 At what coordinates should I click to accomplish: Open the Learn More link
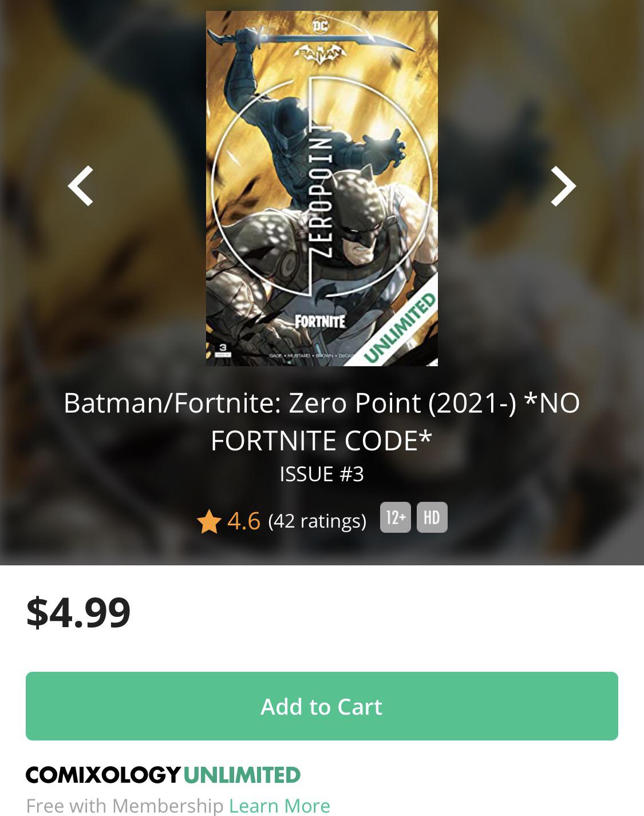(279, 805)
